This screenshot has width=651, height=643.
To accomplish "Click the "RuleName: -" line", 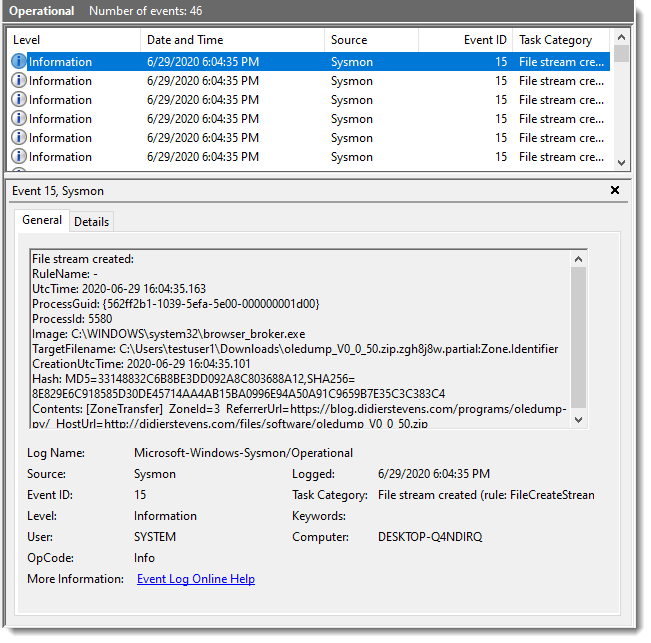I will coord(65,274).
